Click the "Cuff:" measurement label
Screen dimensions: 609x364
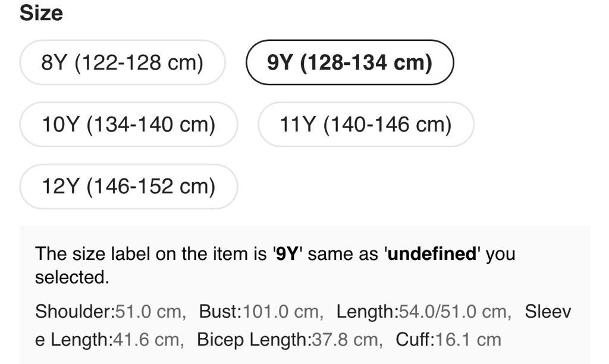tap(415, 340)
